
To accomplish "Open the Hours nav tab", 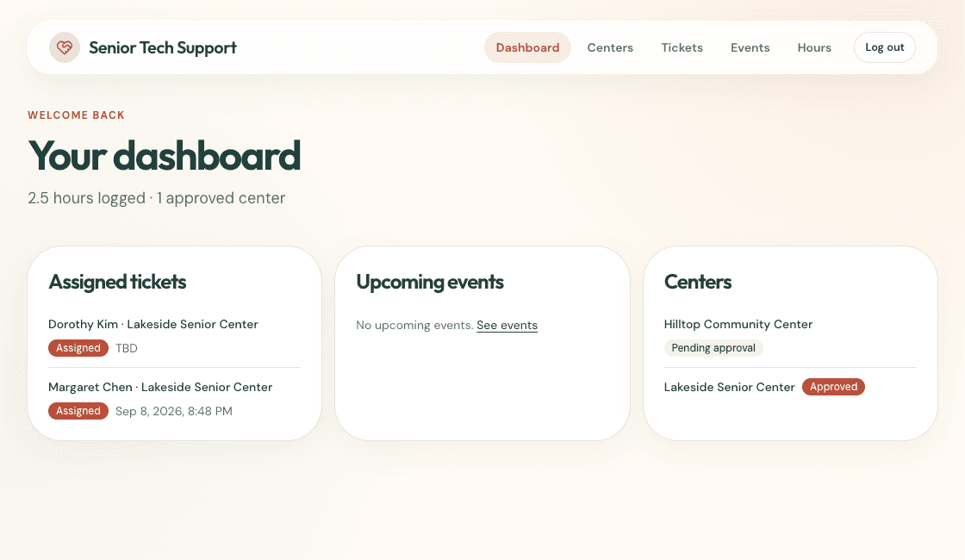I will 814,47.
